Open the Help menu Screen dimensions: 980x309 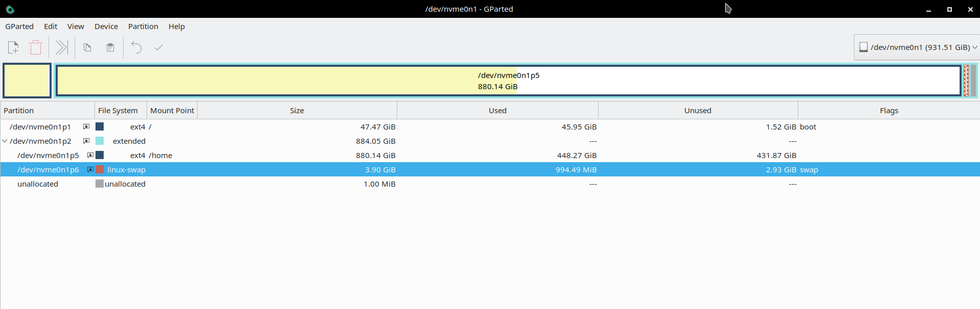[x=177, y=27]
